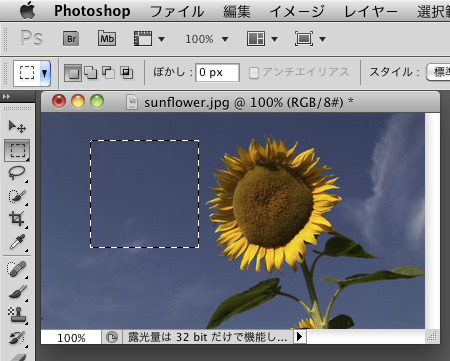
Task: Close the sunflower.jpg document window
Action: click(59, 101)
